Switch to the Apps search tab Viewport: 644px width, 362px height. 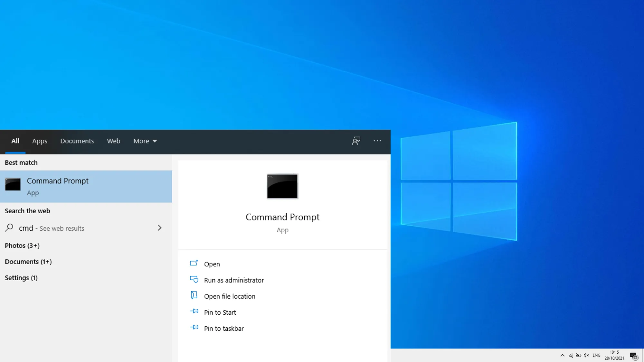point(40,141)
